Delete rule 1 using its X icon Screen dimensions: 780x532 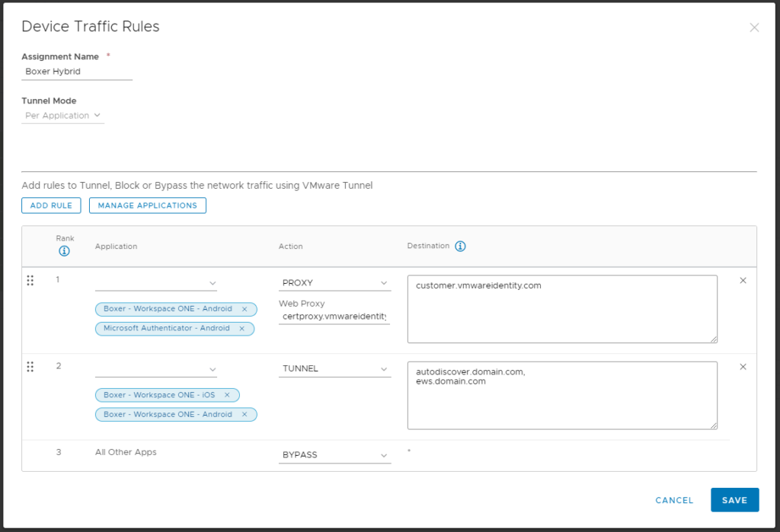(x=743, y=280)
